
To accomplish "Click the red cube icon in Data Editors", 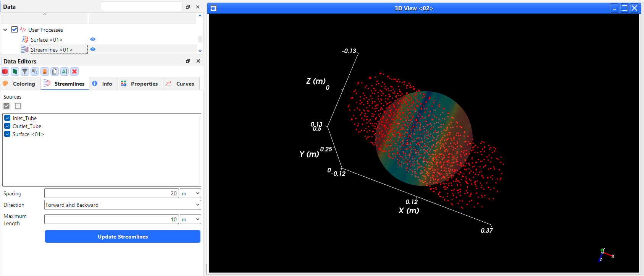I will click(5, 71).
